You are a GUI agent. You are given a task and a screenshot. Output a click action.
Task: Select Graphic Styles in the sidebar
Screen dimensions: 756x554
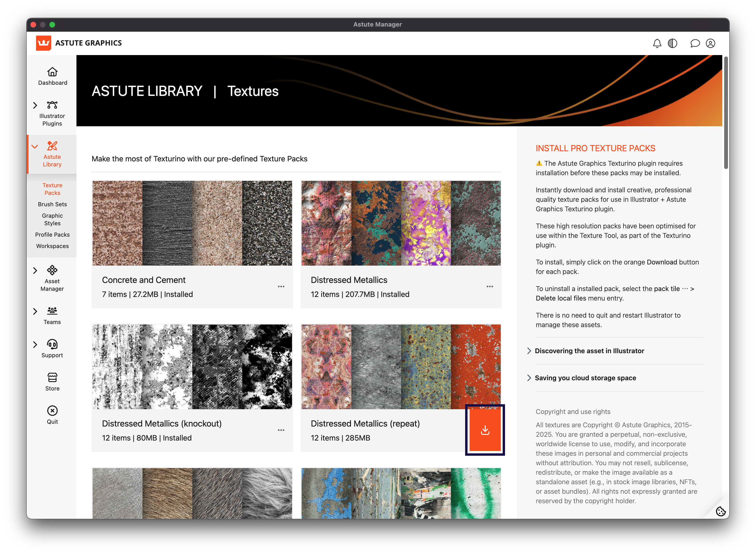(52, 219)
